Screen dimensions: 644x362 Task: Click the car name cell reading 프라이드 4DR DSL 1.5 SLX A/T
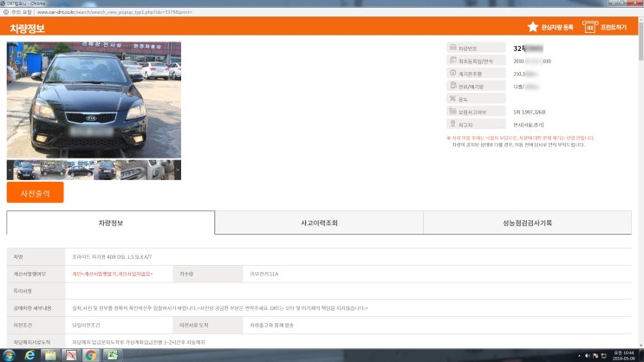click(112, 257)
